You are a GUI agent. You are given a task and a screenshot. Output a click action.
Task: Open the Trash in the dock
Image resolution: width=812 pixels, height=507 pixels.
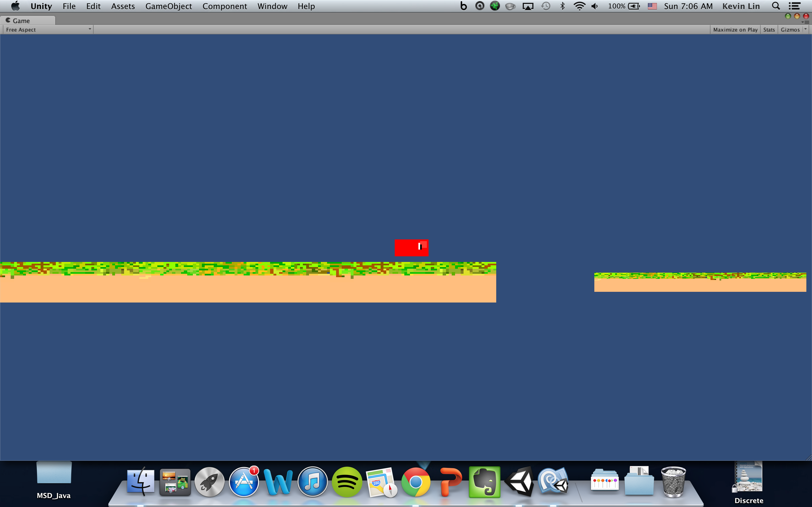(673, 482)
